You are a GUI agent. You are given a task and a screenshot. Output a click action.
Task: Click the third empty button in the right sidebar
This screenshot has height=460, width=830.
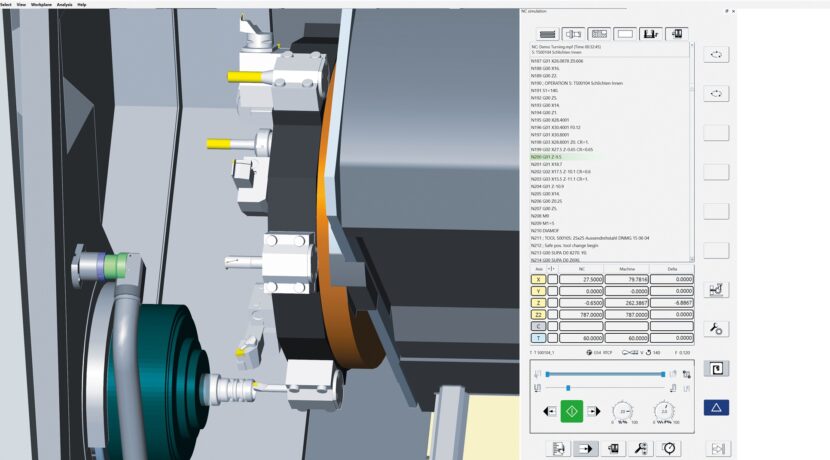coord(716,211)
